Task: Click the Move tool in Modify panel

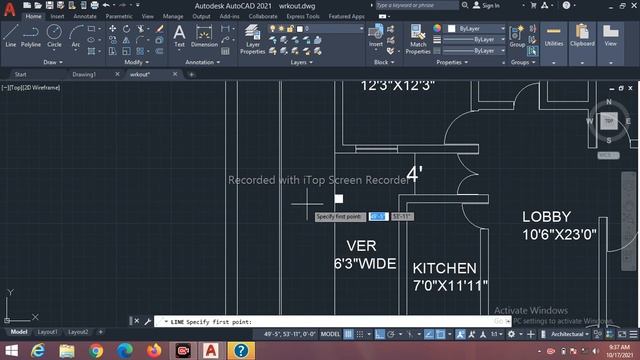Action: (112, 29)
